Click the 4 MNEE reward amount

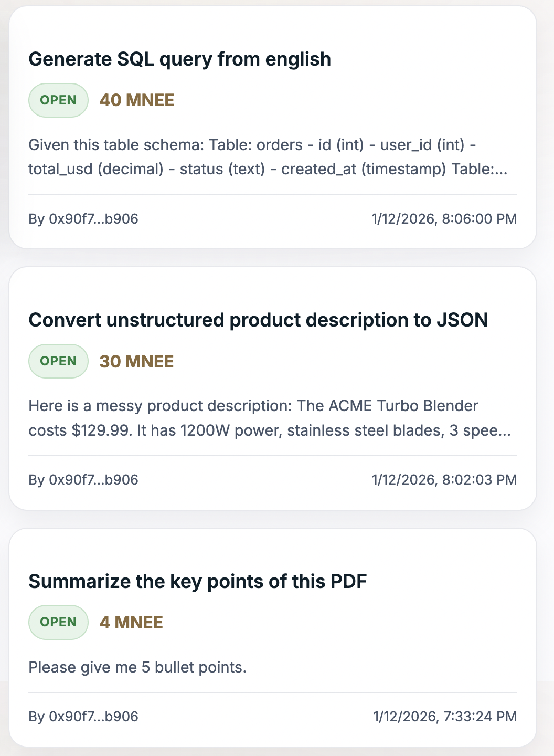pyautogui.click(x=131, y=623)
